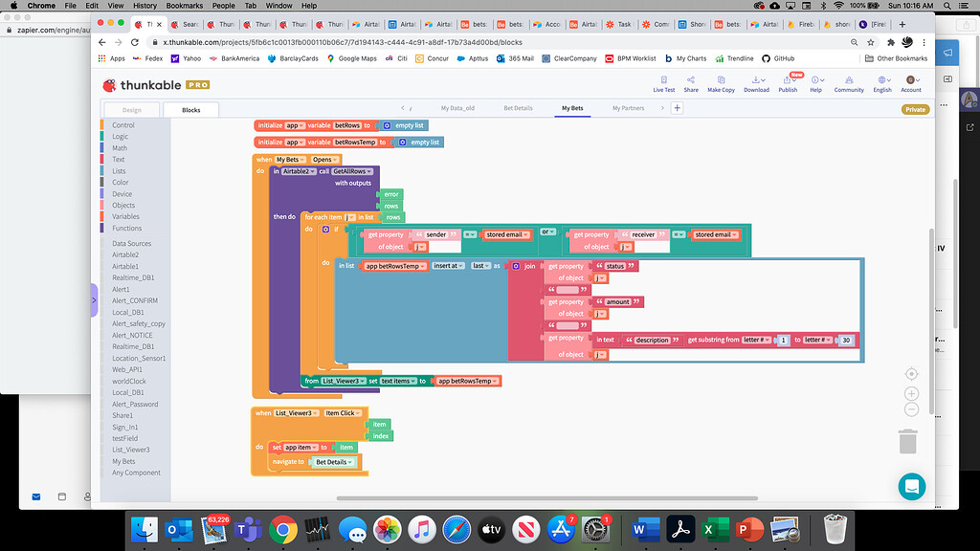Click the Make Copy icon
Viewport: 980px width, 551px height.
721,83
